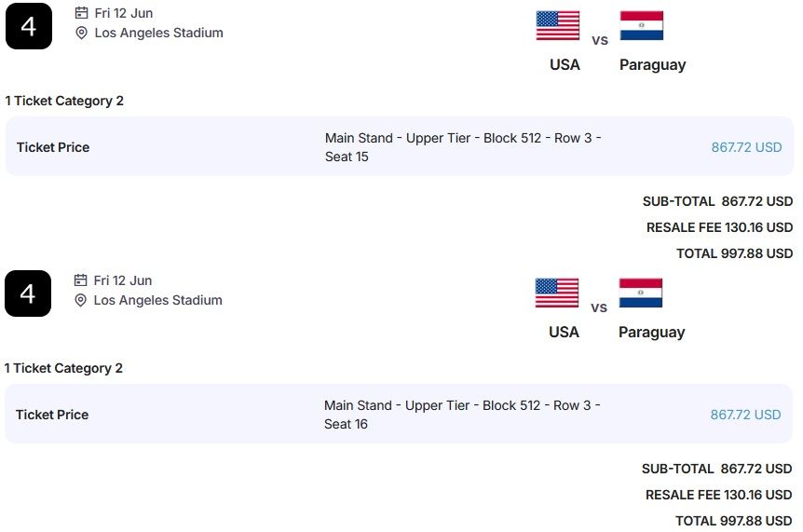Select the USA flag in the second listing
The width and height of the screenshot is (803, 532).
pos(557,293)
